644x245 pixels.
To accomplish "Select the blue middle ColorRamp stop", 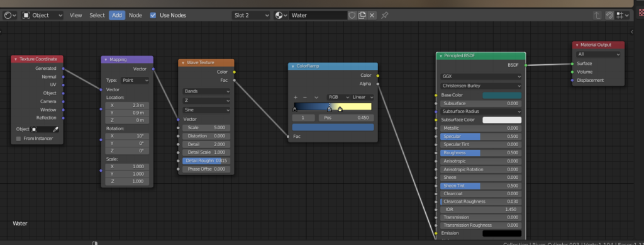I will (329, 110).
